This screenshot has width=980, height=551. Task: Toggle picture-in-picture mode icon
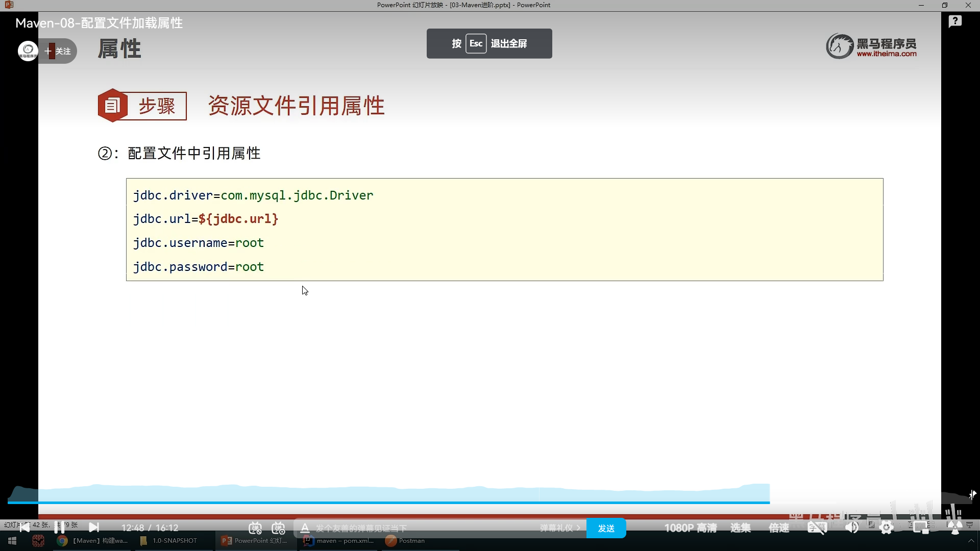[x=921, y=528]
